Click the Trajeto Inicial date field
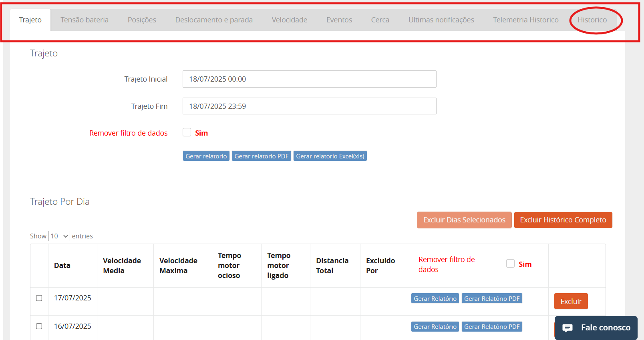 pos(309,79)
